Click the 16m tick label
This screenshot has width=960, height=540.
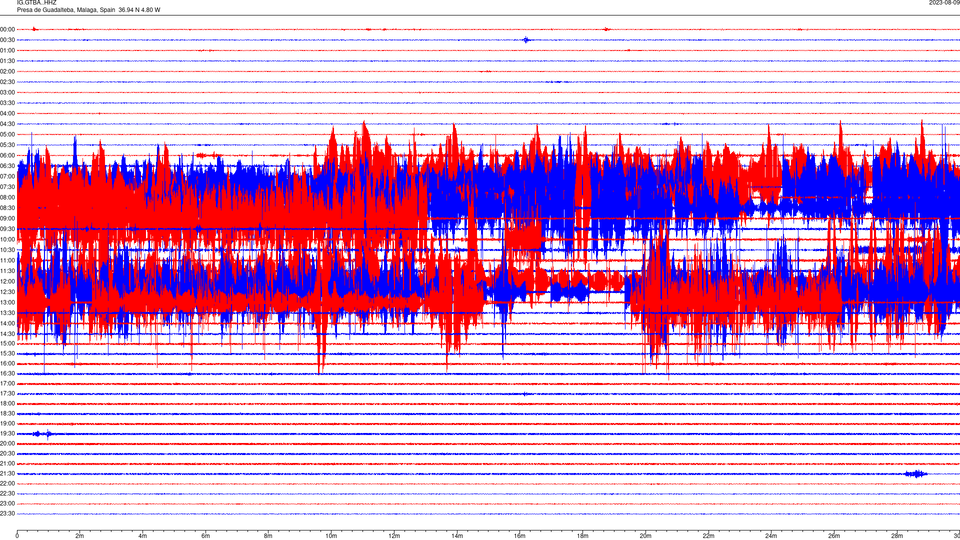[520, 536]
